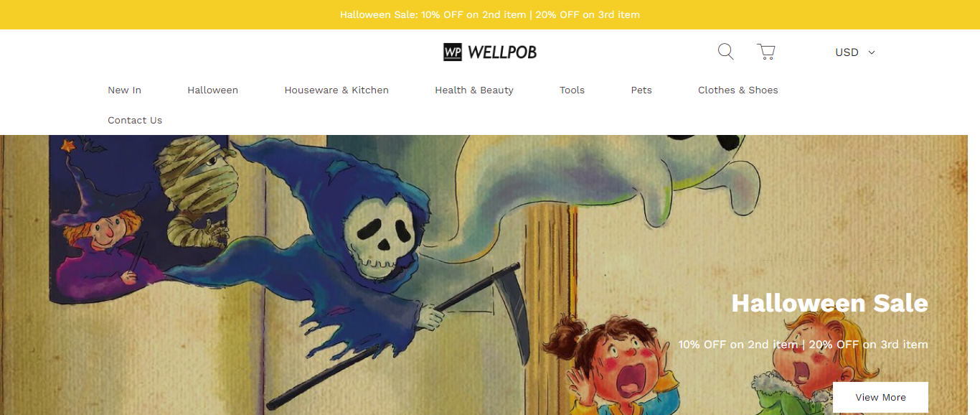980x415 pixels.
Task: Go to Health & Beauty category
Action: pyautogui.click(x=474, y=90)
